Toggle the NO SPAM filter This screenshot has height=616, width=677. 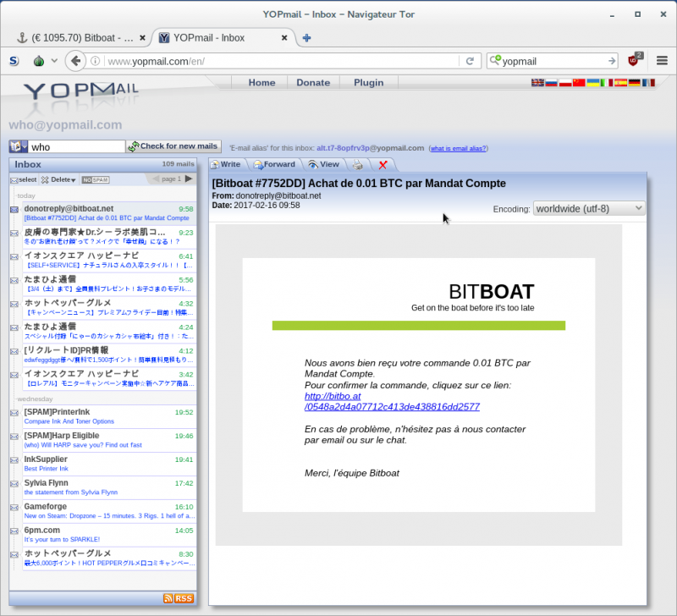[x=96, y=179]
